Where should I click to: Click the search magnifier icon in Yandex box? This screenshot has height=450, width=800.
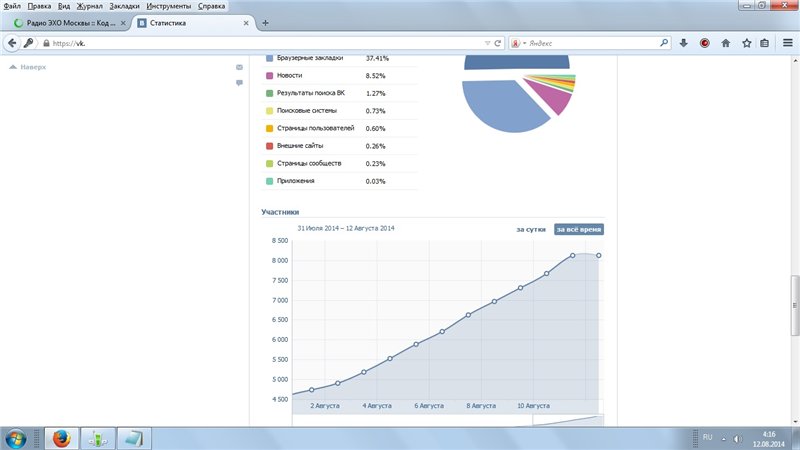pos(664,43)
